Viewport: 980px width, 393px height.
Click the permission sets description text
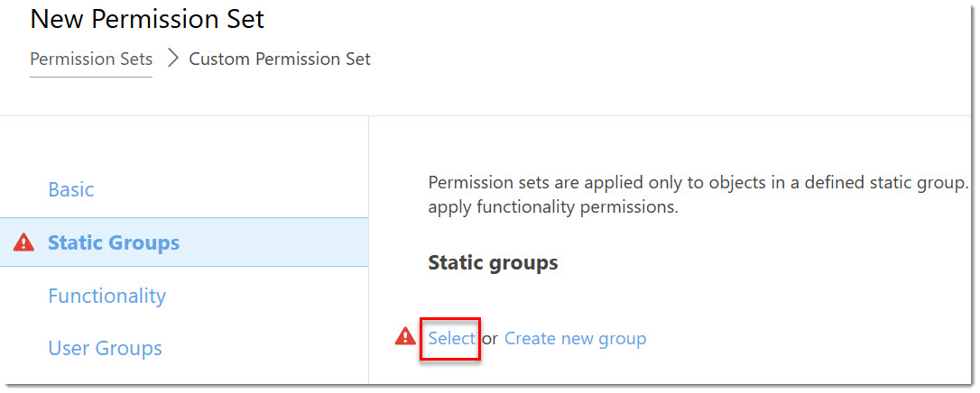click(698, 183)
